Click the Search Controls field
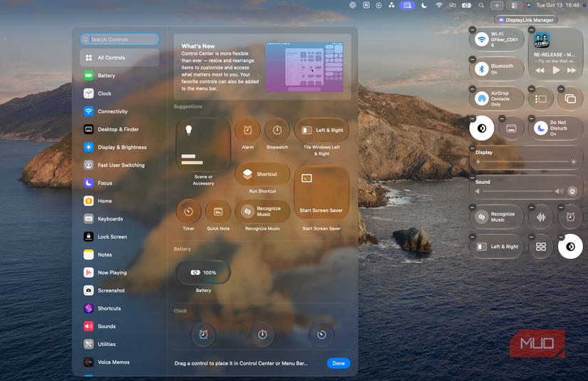This screenshot has width=588, height=381. tap(119, 39)
